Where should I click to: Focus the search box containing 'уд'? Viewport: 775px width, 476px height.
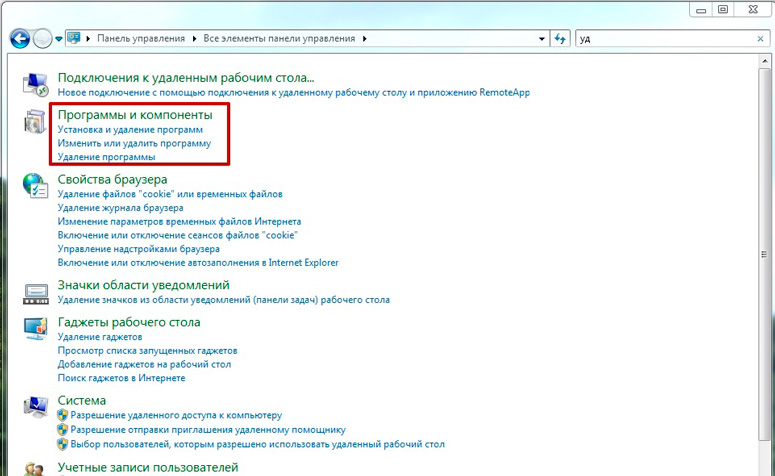point(665,39)
